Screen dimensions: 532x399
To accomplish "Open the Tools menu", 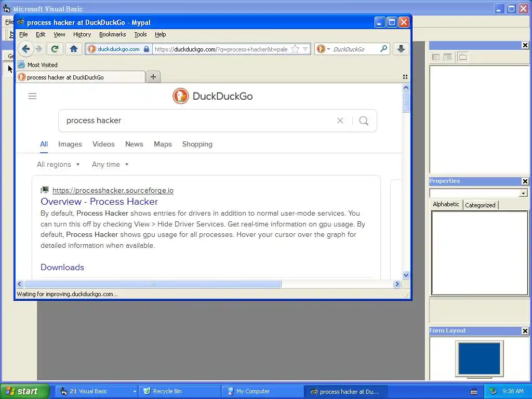I will tap(140, 34).
